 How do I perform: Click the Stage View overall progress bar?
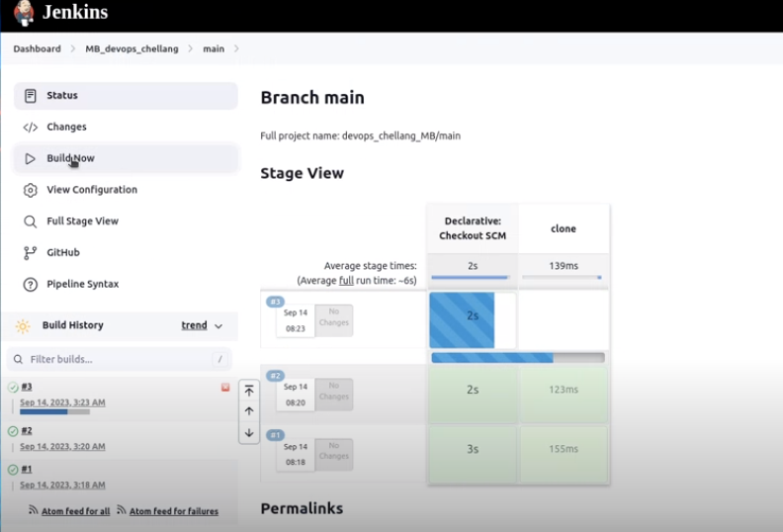518,358
